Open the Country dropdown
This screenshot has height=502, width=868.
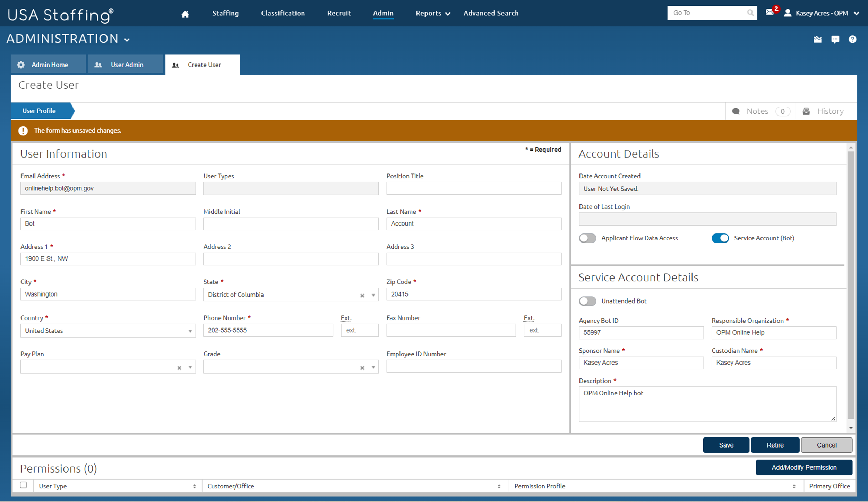(x=190, y=331)
